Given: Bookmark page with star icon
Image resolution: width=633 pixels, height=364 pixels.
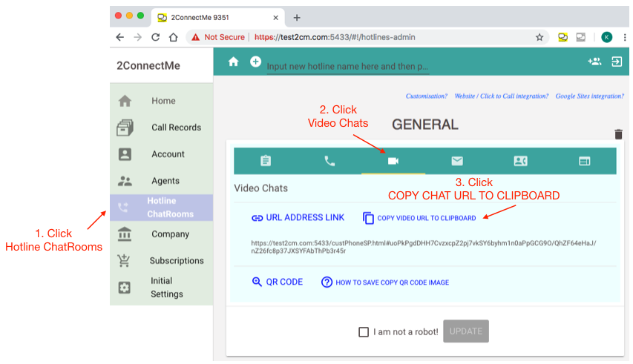Looking at the screenshot, I should point(539,37).
